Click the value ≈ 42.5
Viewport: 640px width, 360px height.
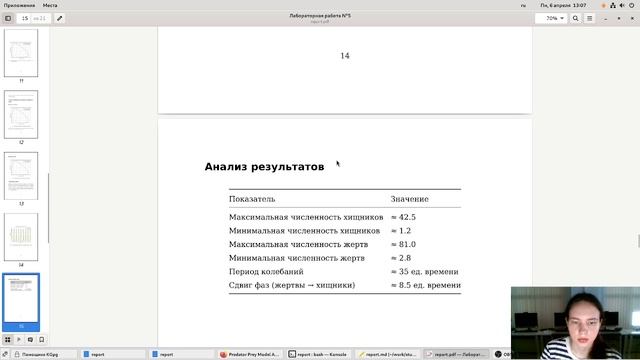(403, 217)
